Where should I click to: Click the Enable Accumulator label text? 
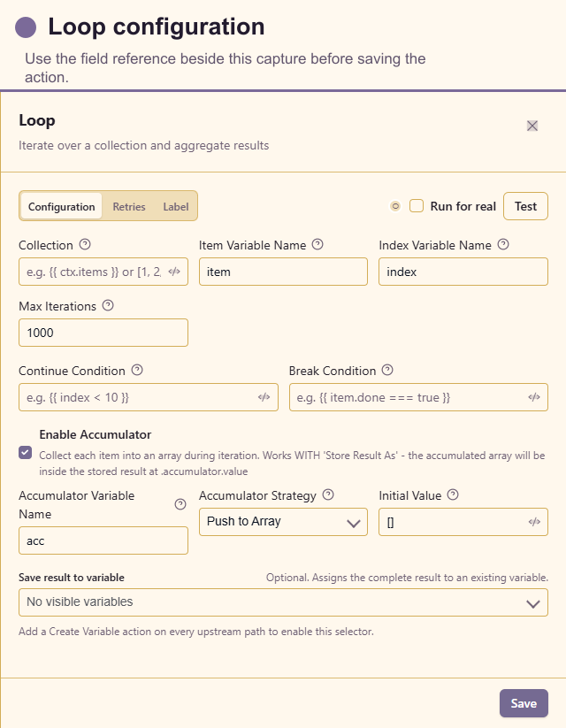(x=96, y=434)
